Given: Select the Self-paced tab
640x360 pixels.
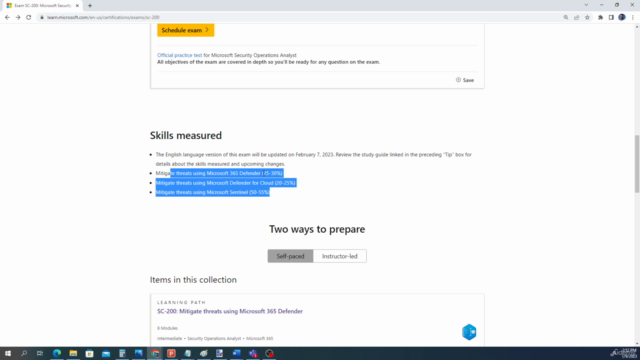Looking at the screenshot, I should [290, 256].
